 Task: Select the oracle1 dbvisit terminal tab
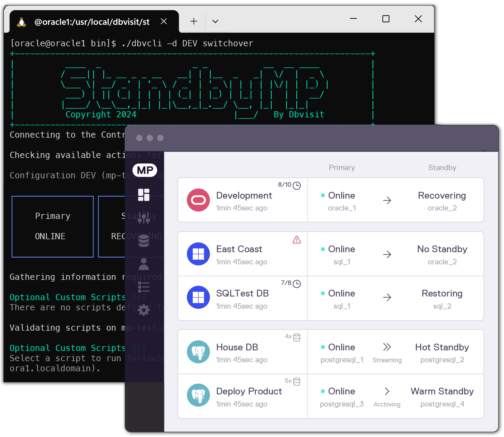click(x=92, y=22)
